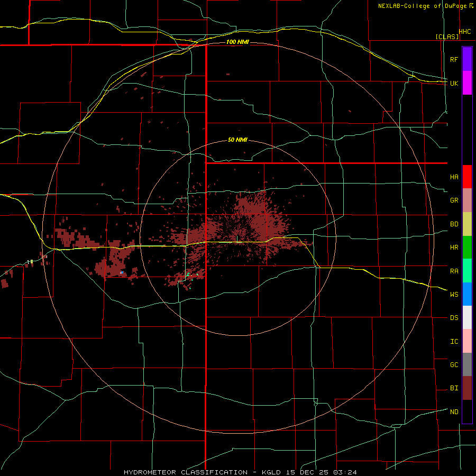Click the 100 NMI range ring label

click(x=237, y=42)
